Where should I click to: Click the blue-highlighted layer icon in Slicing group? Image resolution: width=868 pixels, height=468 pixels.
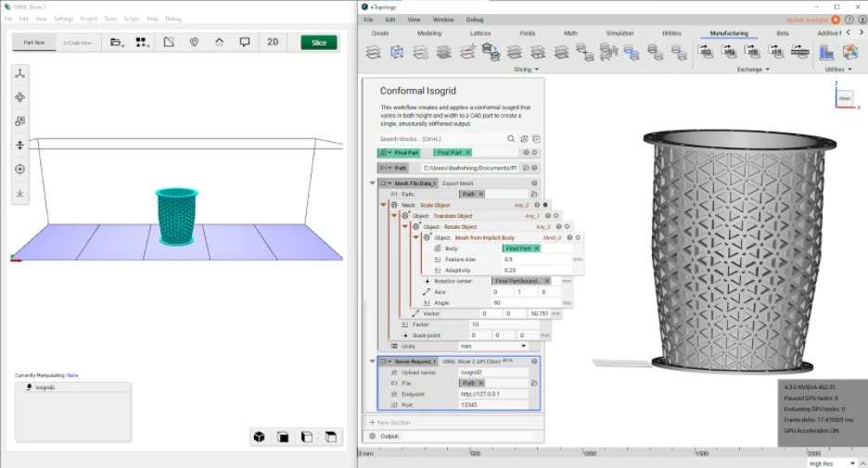(x=632, y=52)
